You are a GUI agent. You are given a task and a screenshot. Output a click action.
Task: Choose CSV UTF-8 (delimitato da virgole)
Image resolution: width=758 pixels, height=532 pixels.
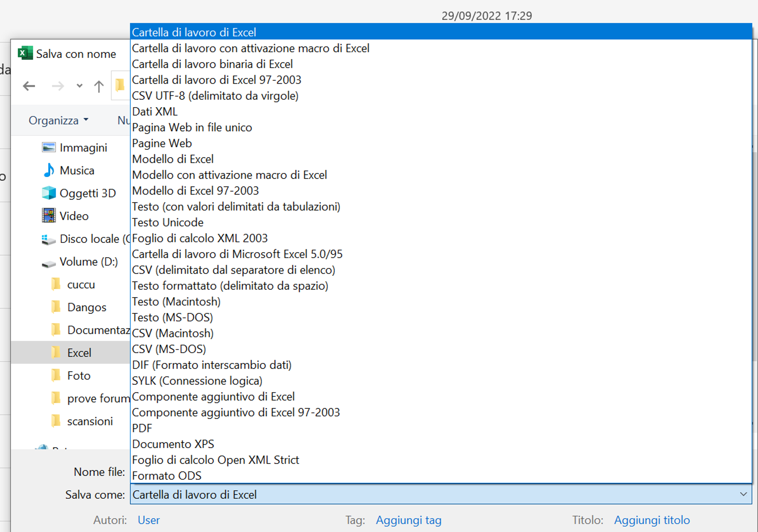pyautogui.click(x=441, y=95)
